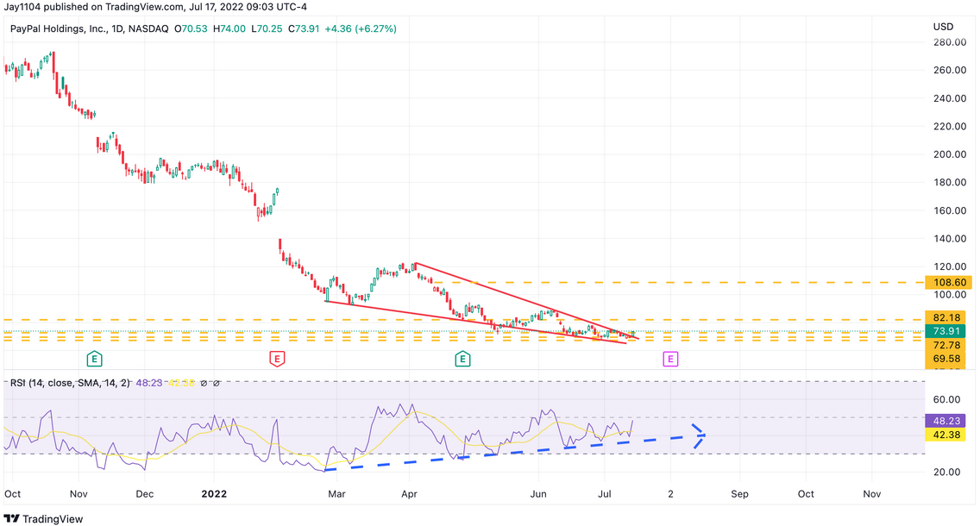Click the Jul label on time axis

point(605,493)
